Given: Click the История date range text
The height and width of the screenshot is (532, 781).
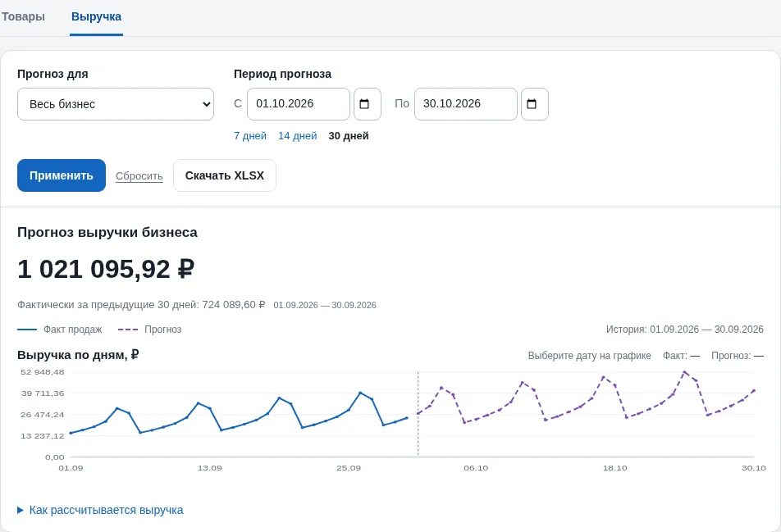Looking at the screenshot, I should [x=685, y=330].
